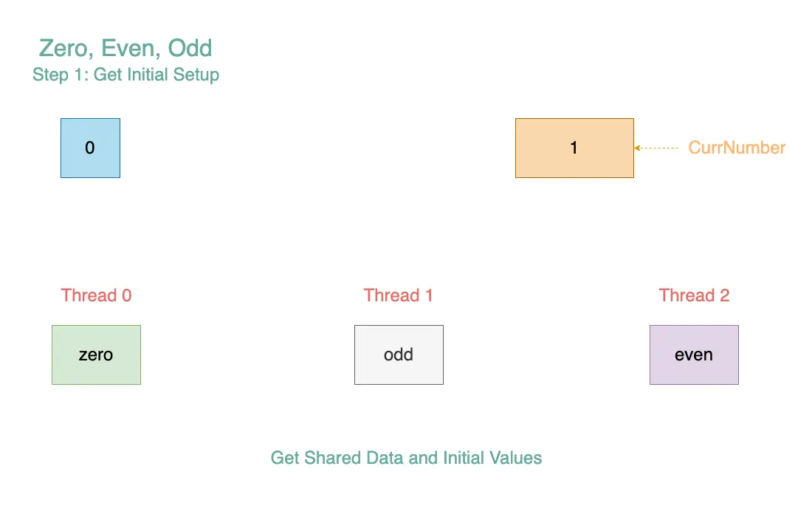
Task: Click the Get Shared Data and Initial Values caption
Action: coord(406,458)
